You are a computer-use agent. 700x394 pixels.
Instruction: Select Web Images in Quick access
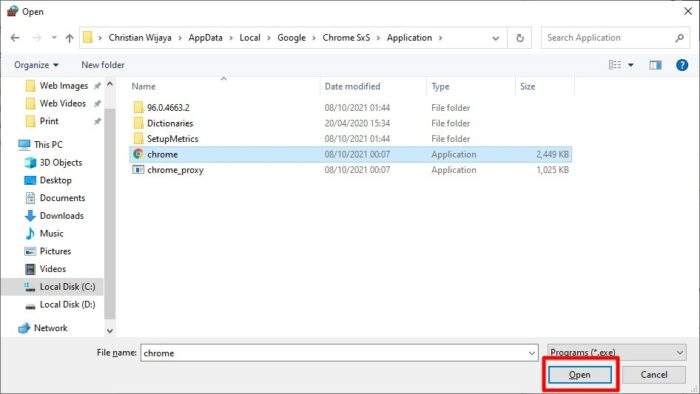point(63,86)
